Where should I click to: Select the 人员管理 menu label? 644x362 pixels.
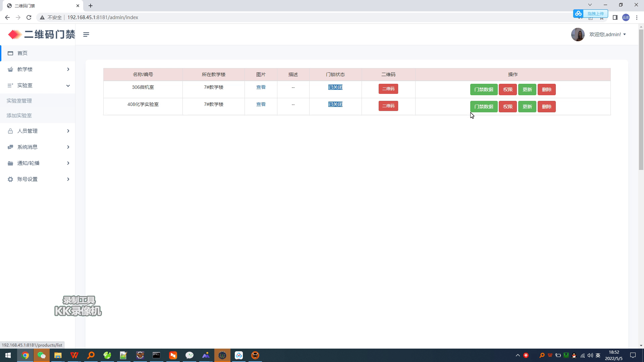[28, 131]
